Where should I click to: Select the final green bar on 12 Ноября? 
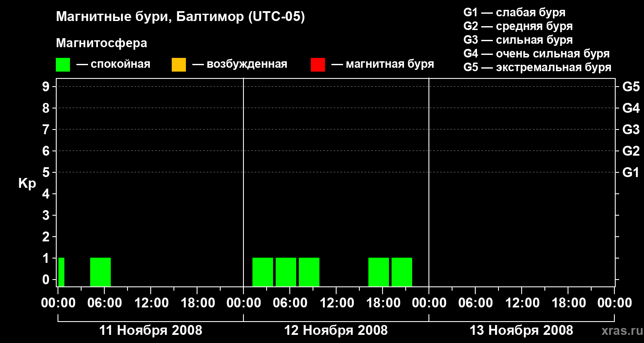[x=402, y=272]
